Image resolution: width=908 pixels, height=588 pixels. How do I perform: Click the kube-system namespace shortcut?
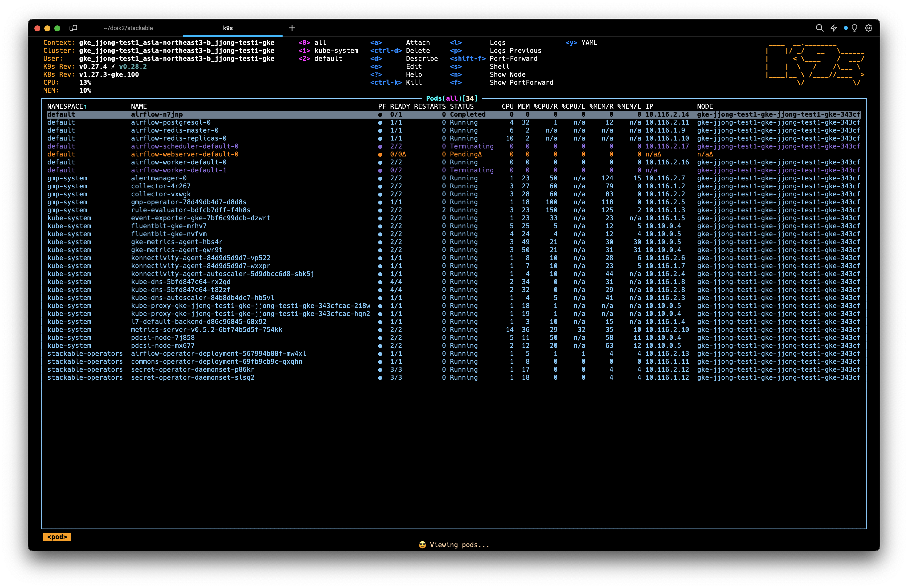336,50
